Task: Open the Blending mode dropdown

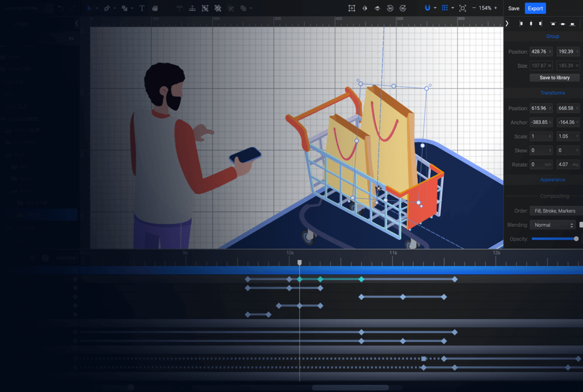Action: [x=552, y=225]
